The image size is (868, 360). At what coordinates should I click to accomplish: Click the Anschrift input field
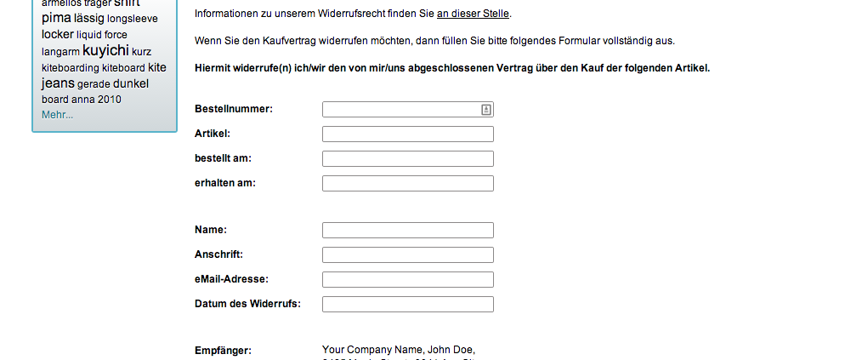click(407, 254)
